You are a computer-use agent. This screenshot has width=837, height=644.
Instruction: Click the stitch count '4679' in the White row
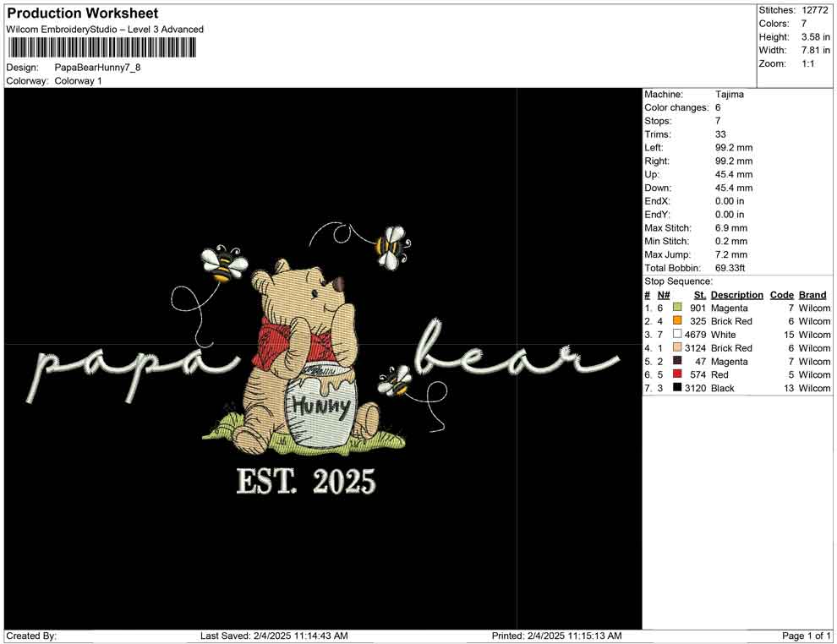pyautogui.click(x=696, y=335)
